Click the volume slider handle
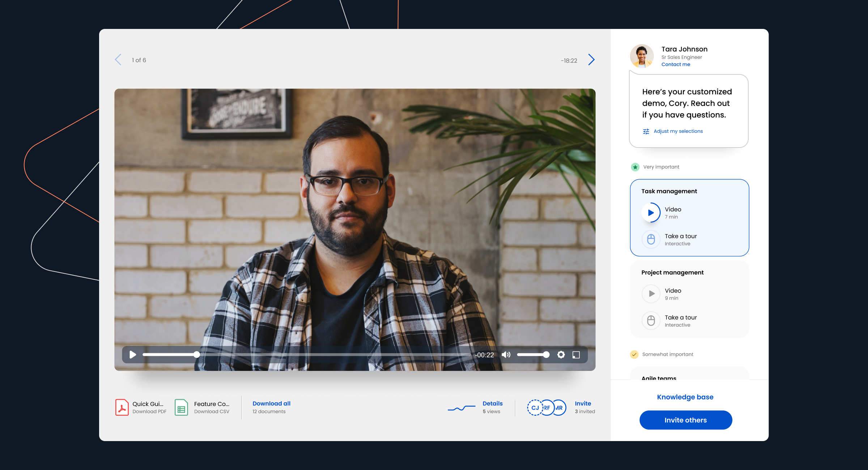This screenshot has height=470, width=868. coord(546,355)
